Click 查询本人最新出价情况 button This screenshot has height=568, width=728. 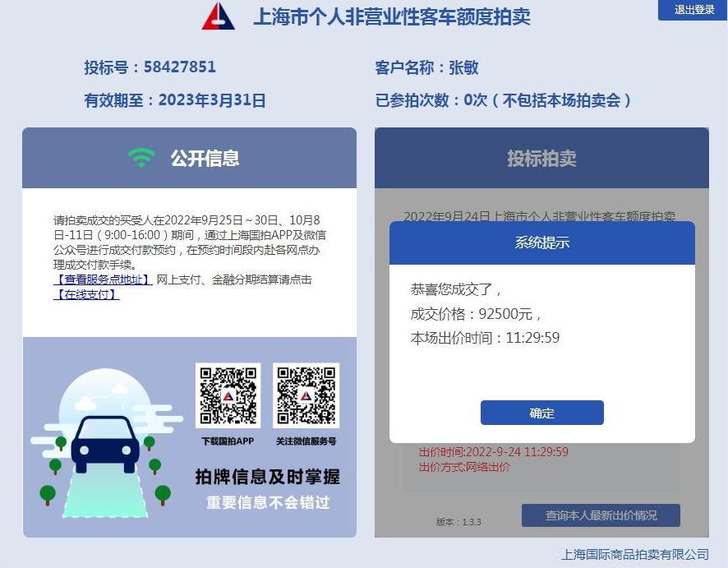tap(601, 515)
